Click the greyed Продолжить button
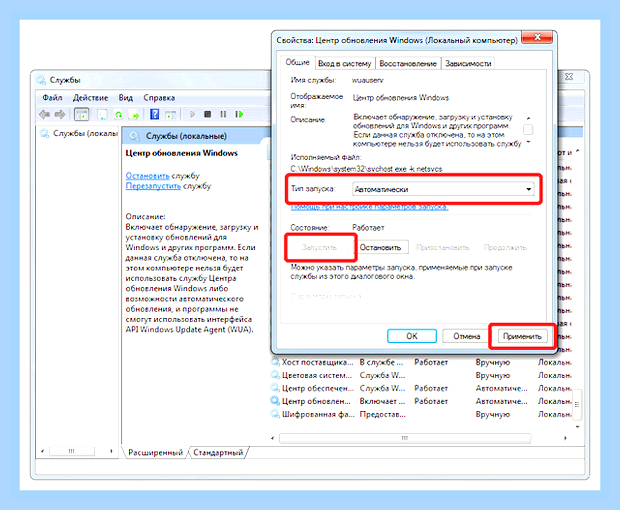This screenshot has height=510, width=620. 505,247
